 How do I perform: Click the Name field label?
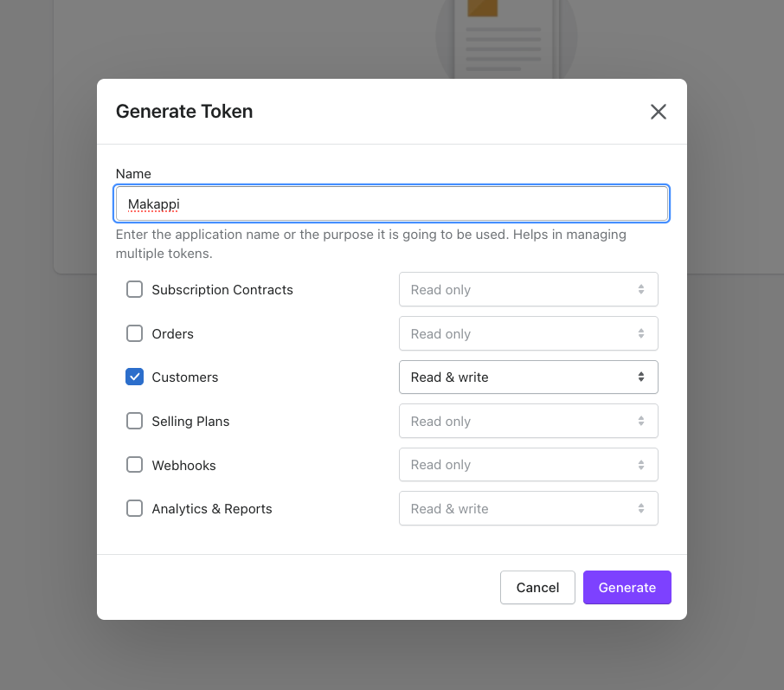point(133,174)
